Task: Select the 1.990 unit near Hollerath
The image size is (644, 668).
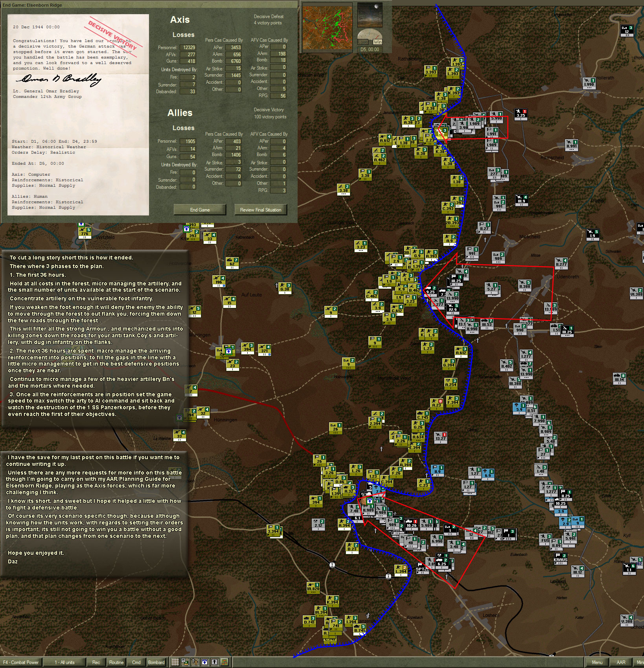Action: 589,84
